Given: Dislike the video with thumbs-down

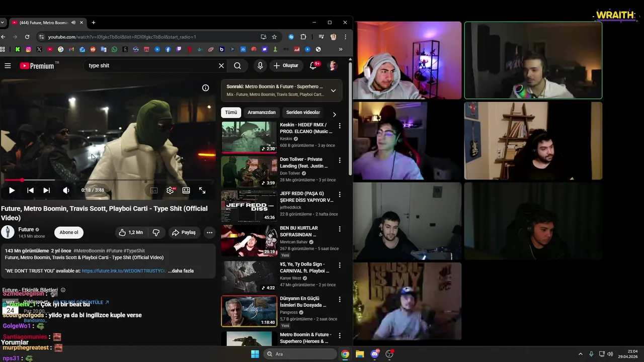Looking at the screenshot, I should tap(156, 232).
